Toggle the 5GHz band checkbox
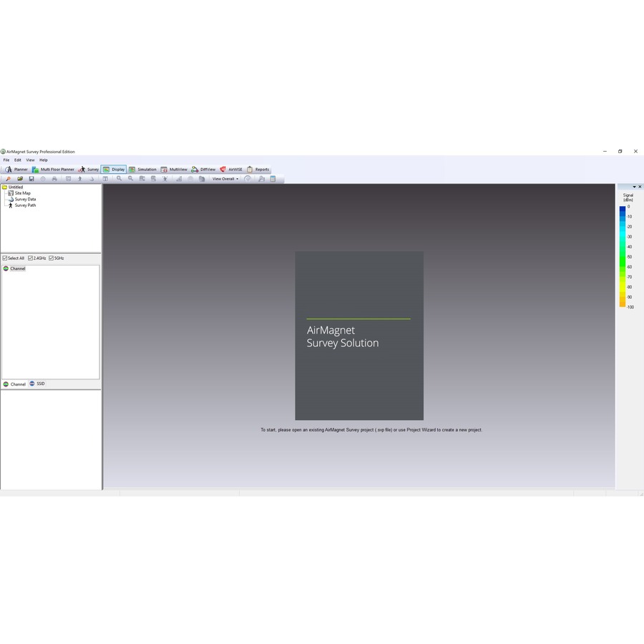This screenshot has width=644, height=644. tap(51, 258)
